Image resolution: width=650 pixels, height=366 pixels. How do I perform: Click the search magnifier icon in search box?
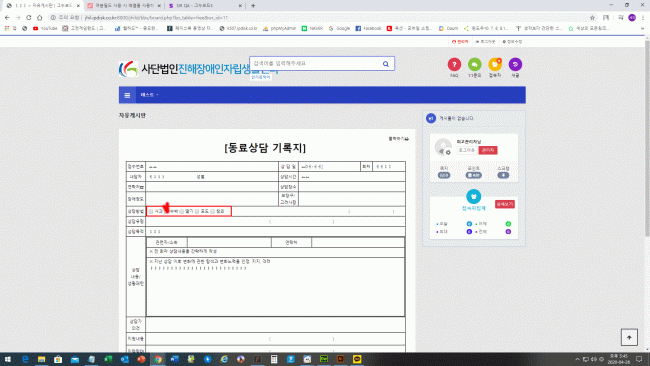pos(386,64)
